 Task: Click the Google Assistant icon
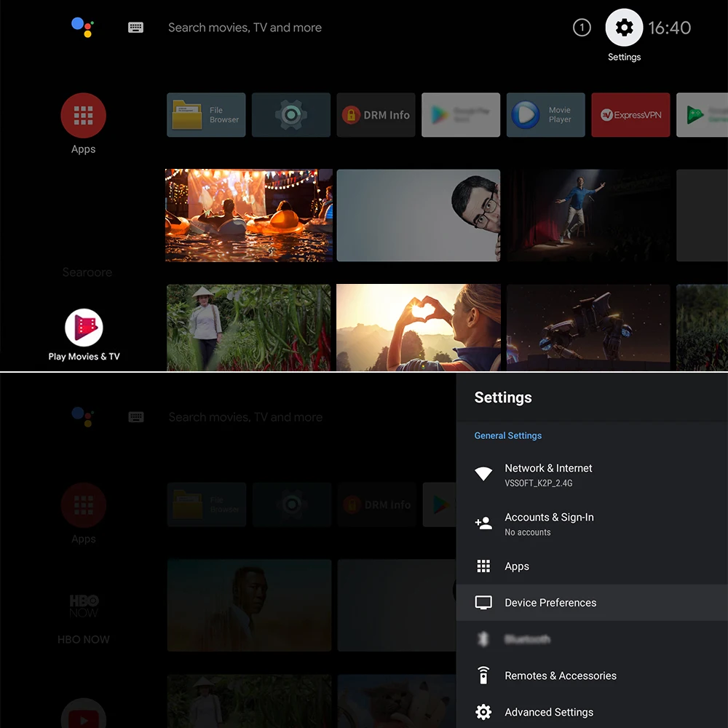83,27
